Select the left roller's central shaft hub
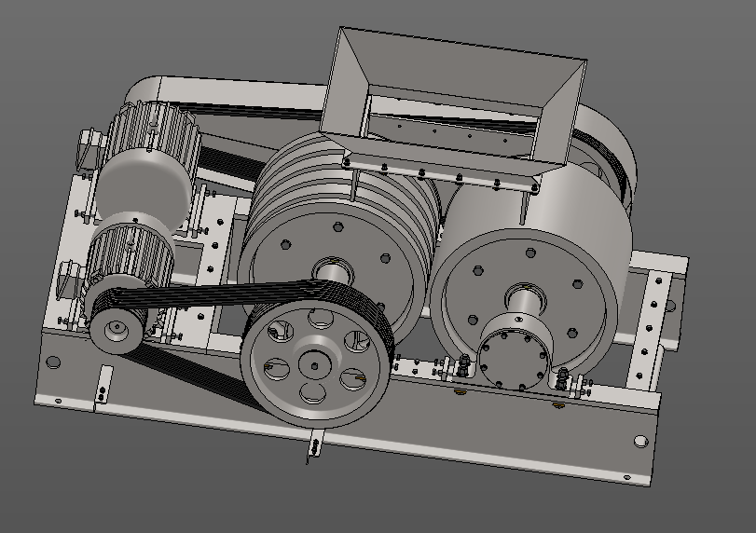Image resolution: width=756 pixels, height=533 pixels. 334,272
